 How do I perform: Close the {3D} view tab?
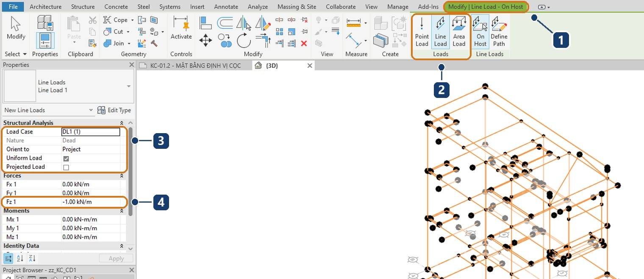click(x=310, y=65)
